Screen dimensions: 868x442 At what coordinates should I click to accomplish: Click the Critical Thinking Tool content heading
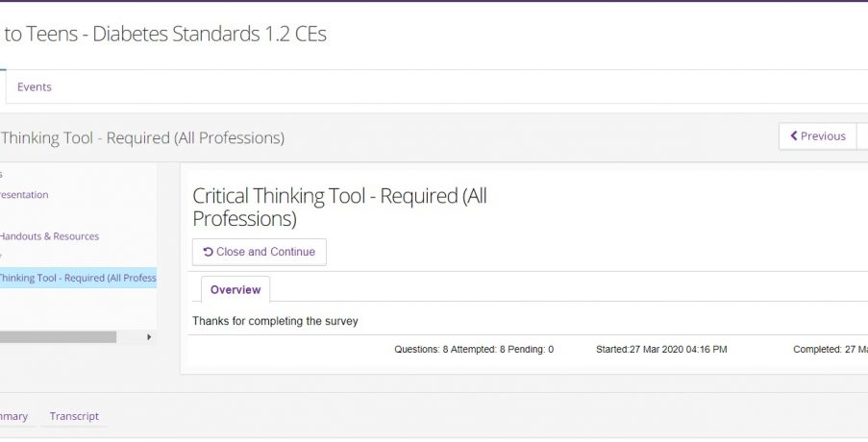pyautogui.click(x=339, y=207)
